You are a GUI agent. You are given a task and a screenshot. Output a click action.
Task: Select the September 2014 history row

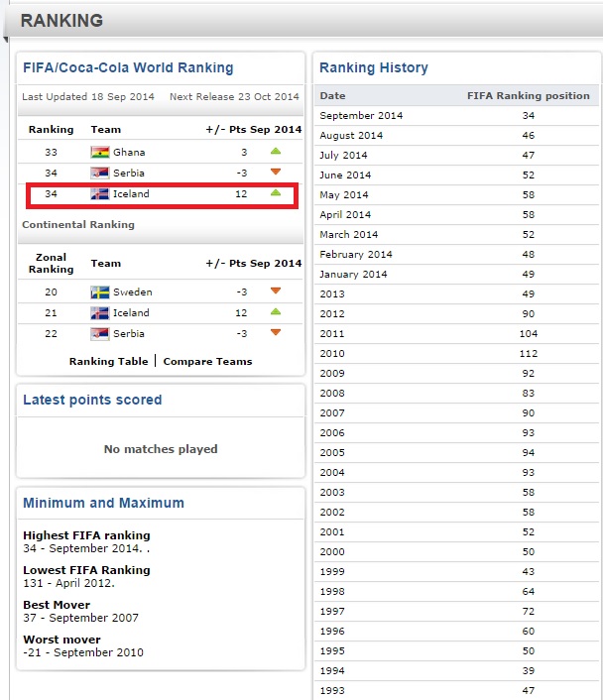pyautogui.click(x=456, y=116)
